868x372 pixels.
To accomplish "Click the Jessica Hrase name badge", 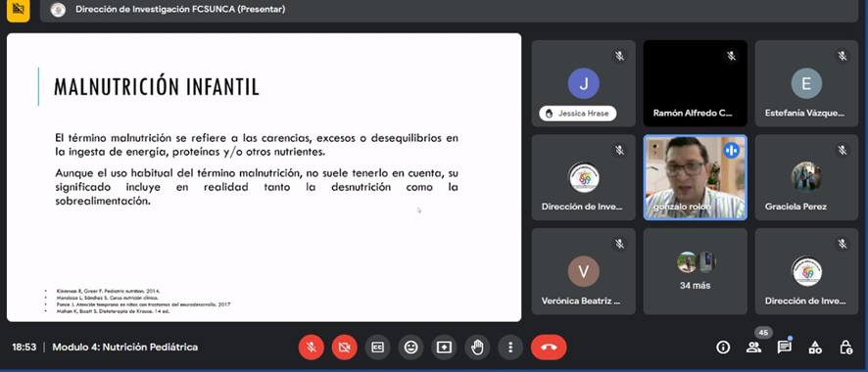I will pyautogui.click(x=578, y=114).
